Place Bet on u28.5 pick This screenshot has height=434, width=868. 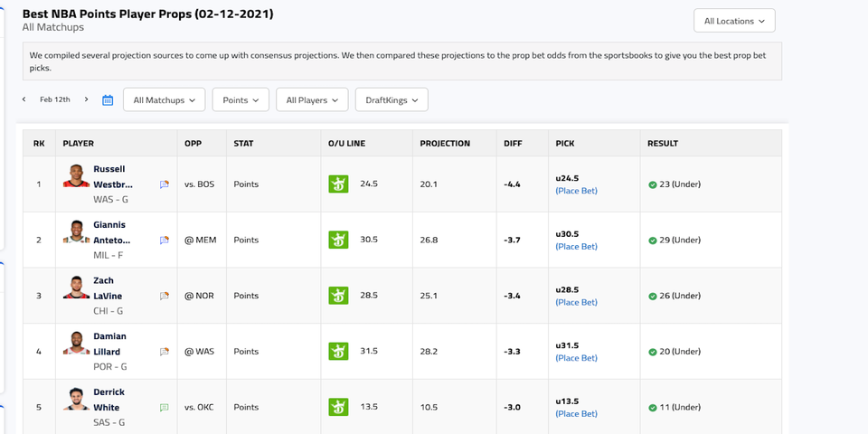[x=576, y=303]
